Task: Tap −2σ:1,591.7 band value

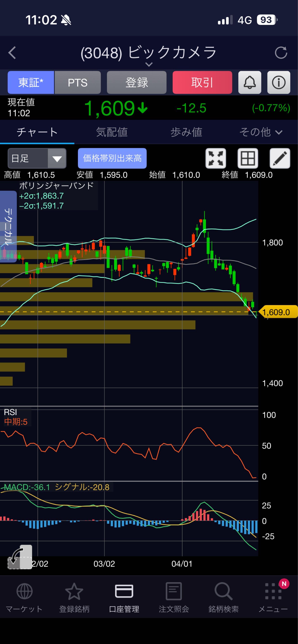Action: [x=41, y=206]
